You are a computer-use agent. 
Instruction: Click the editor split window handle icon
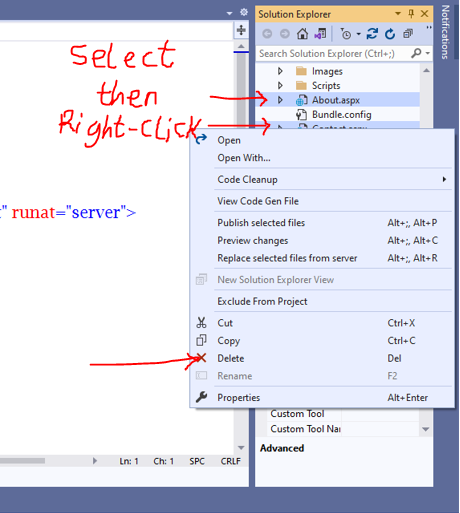[x=241, y=30]
